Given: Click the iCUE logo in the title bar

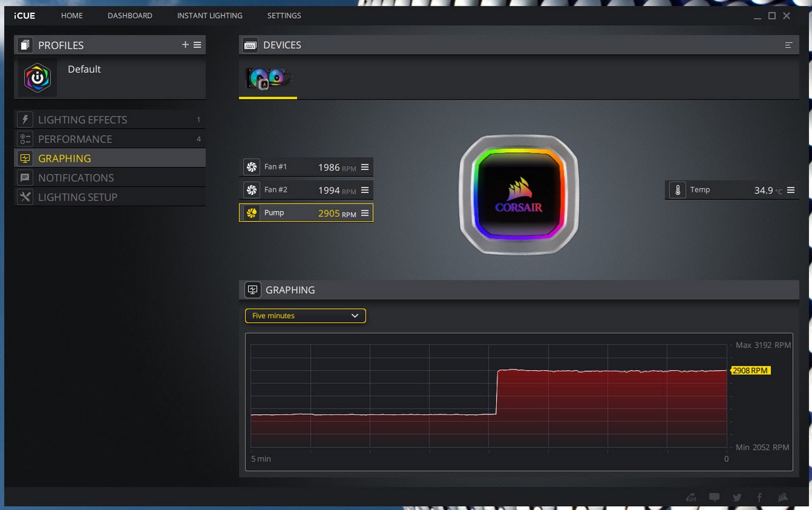Looking at the screenshot, I should tap(25, 15).
